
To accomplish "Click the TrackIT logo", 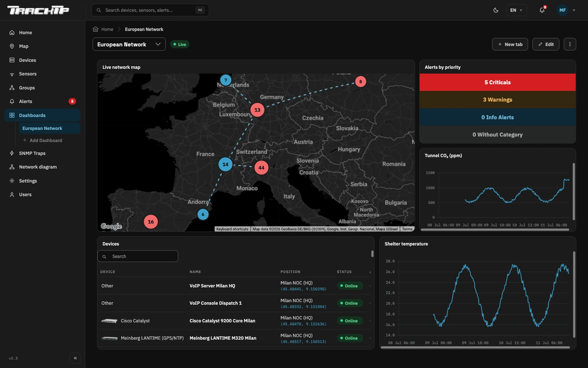I will click(x=38, y=10).
